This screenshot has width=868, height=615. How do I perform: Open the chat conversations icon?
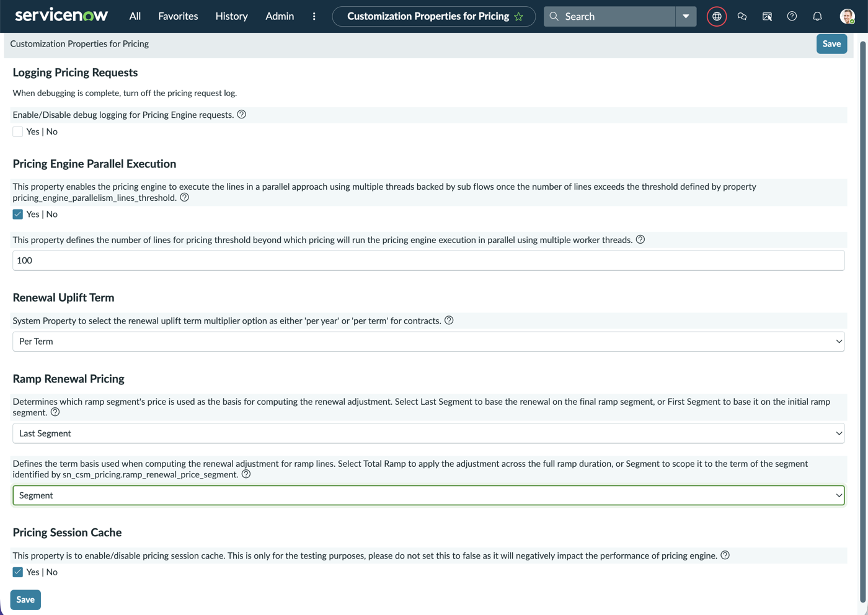pos(742,17)
